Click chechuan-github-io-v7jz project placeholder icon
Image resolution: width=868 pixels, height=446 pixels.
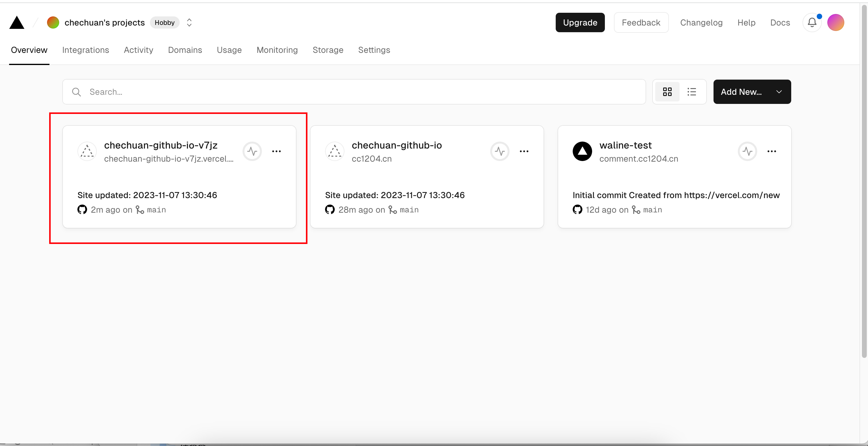tap(87, 151)
